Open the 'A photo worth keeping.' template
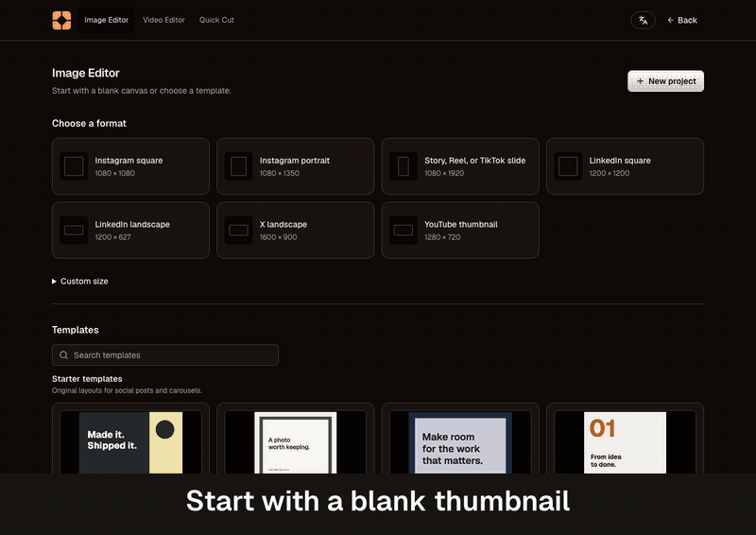Screen dimensions: 756x535 tap(296, 440)
